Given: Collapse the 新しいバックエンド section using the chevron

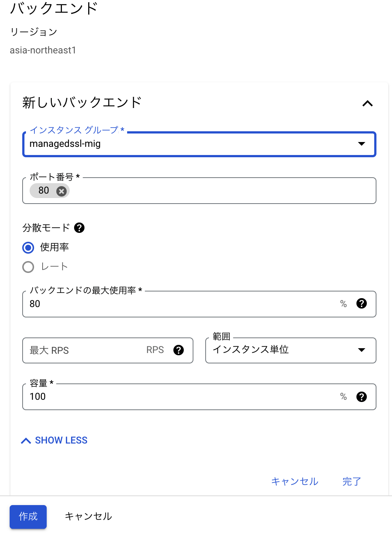Looking at the screenshot, I should [367, 103].
